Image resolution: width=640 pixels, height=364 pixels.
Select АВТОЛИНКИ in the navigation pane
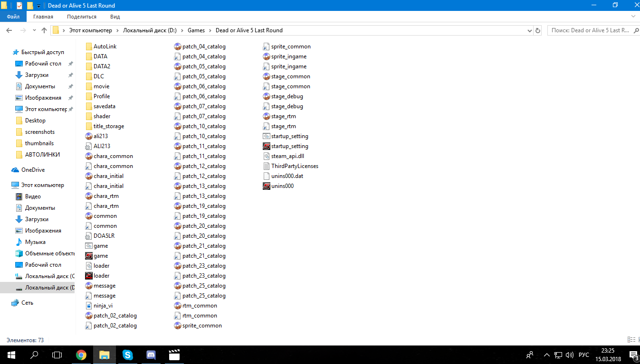(x=42, y=155)
